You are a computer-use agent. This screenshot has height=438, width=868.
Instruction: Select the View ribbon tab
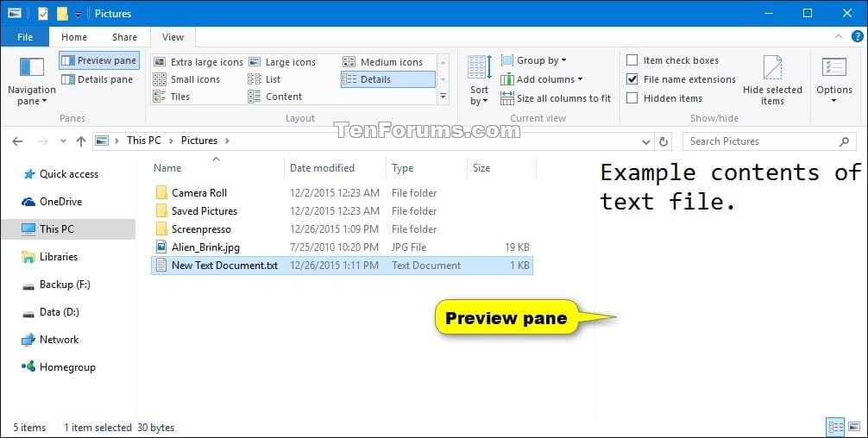173,37
